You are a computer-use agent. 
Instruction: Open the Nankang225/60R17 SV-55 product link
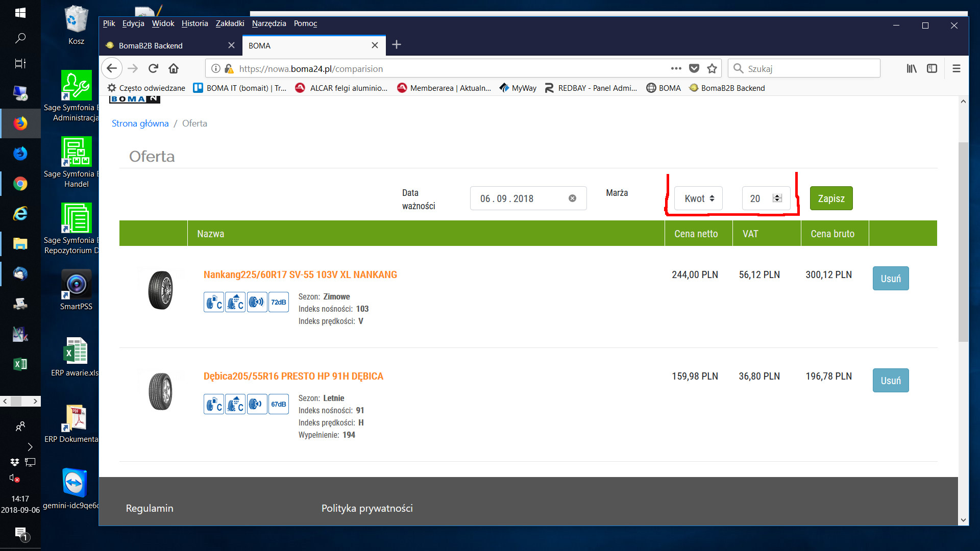point(300,274)
